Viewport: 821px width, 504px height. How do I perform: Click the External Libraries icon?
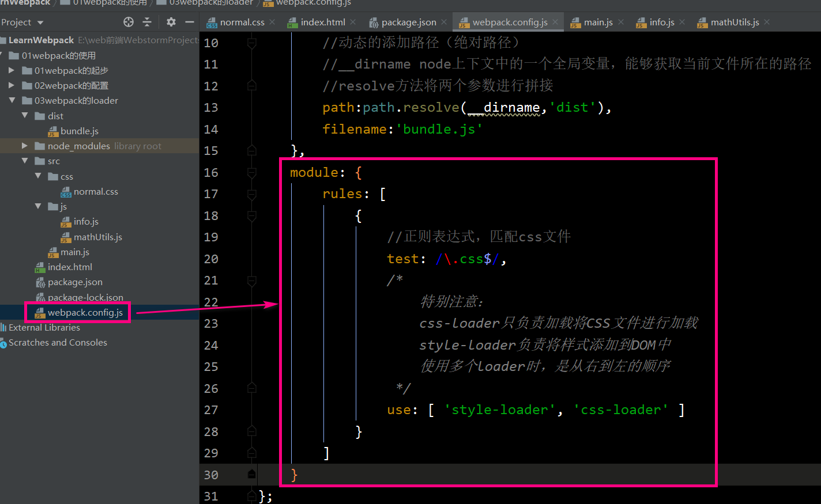point(3,327)
